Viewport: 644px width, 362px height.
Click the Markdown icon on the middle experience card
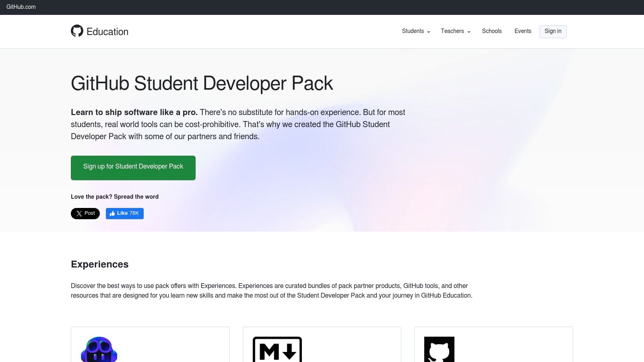[277, 350]
